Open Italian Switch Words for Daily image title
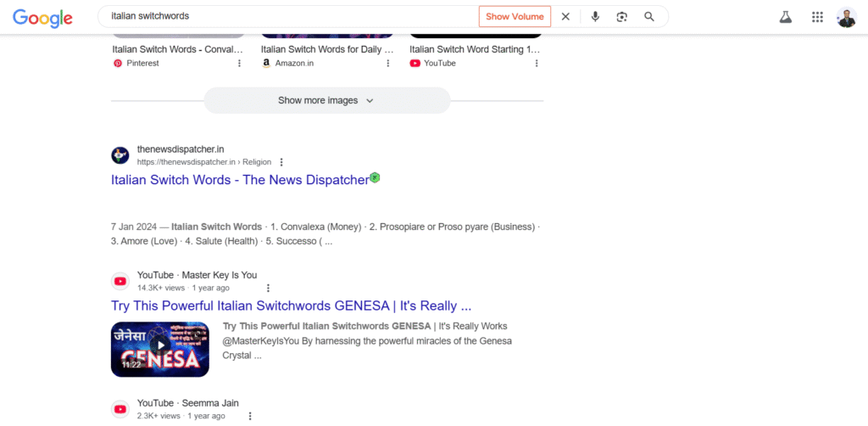Screen dimensions: 868x426 (x=327, y=49)
